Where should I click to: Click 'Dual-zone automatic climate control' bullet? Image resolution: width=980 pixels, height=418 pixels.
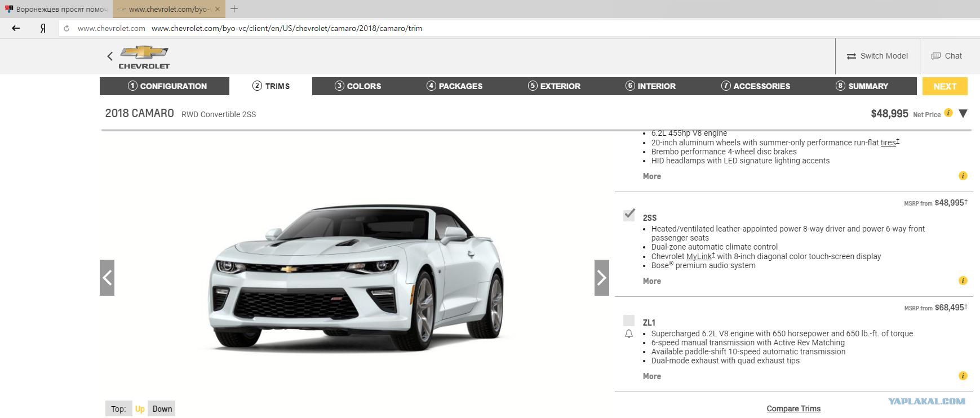point(715,247)
